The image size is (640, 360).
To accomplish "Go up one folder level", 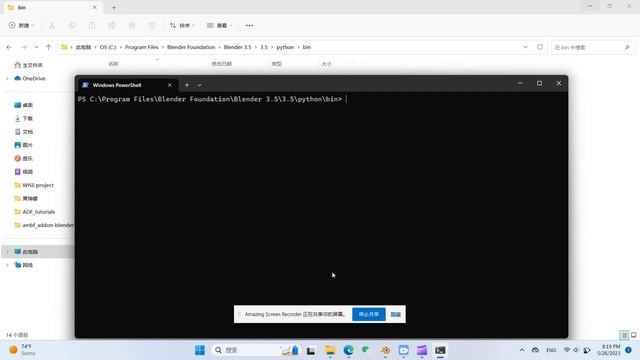I will tap(49, 47).
